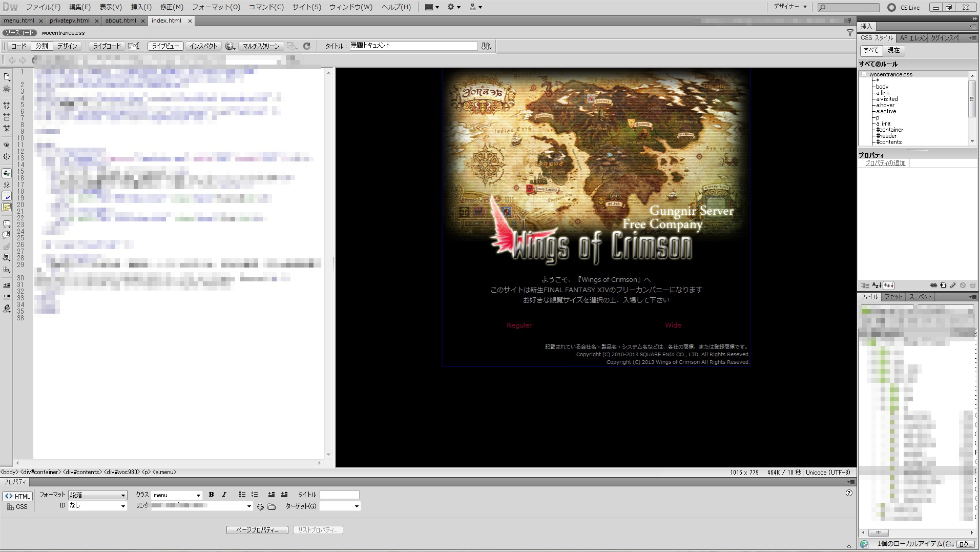Show category view in CSS properties
The height and width of the screenshot is (552, 980).
click(x=865, y=285)
